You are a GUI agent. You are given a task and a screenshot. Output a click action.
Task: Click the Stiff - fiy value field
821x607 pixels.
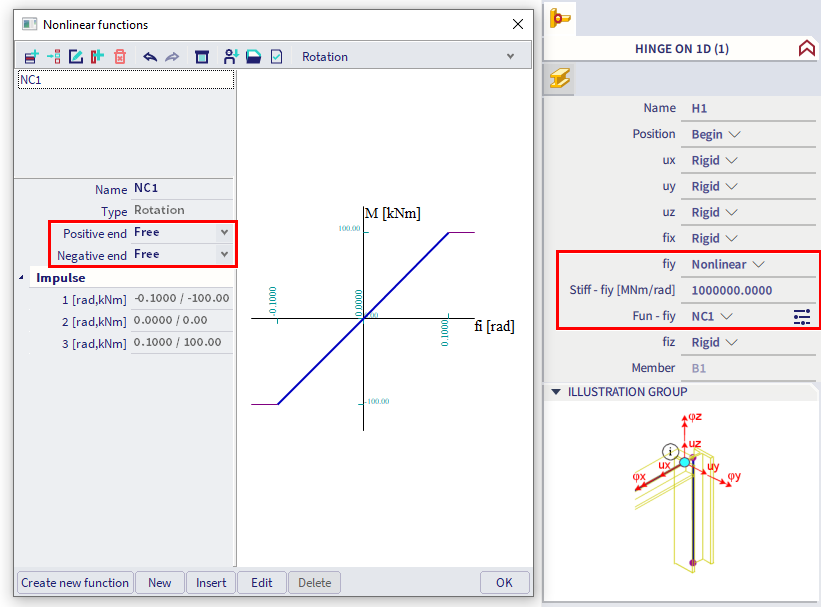[750, 290]
